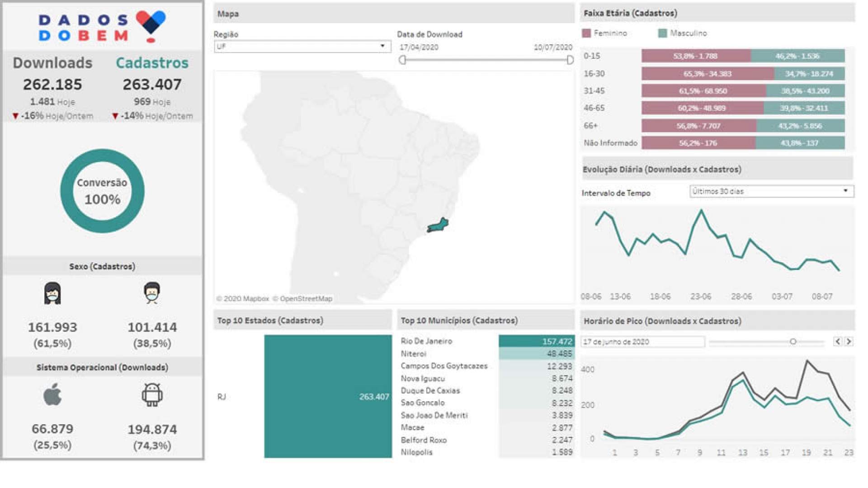
Task: Toggle the Feminino legend swatch
Action: coord(586,33)
